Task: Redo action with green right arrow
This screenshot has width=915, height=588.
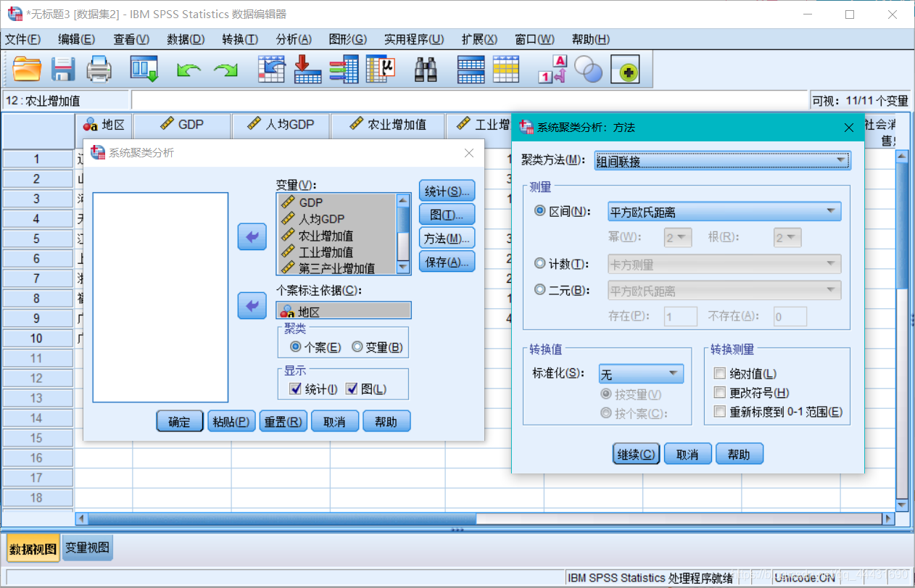Action: click(x=225, y=70)
